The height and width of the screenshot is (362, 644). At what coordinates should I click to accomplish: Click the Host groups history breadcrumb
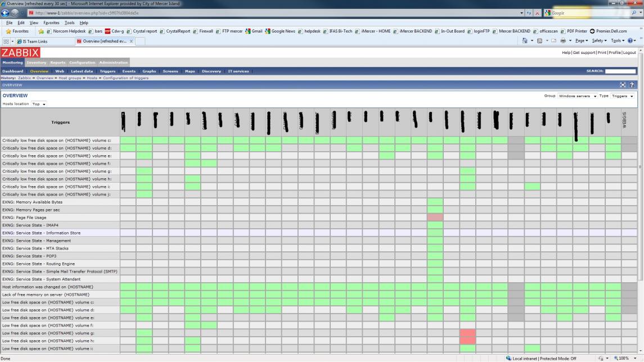(70, 78)
